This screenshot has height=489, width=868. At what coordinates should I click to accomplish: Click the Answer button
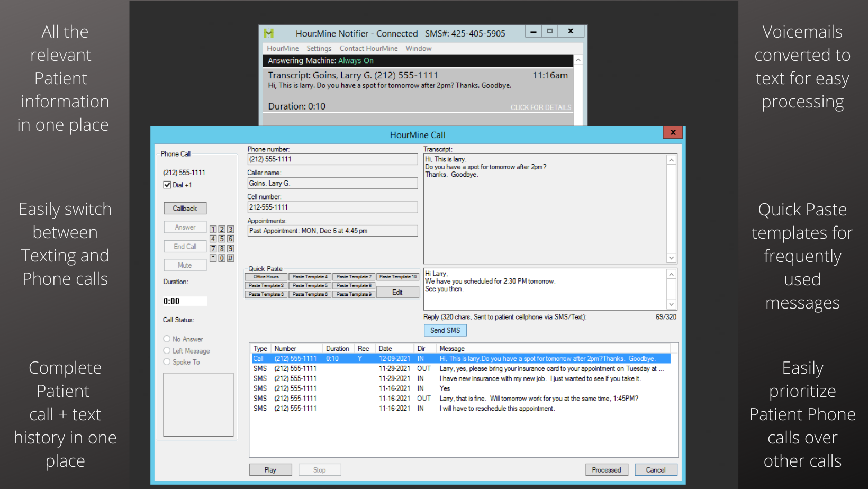point(185,227)
